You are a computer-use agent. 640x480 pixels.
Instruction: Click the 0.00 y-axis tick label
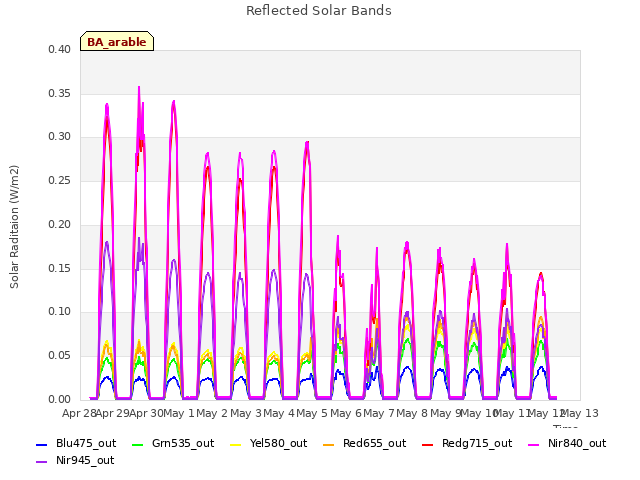60,399
